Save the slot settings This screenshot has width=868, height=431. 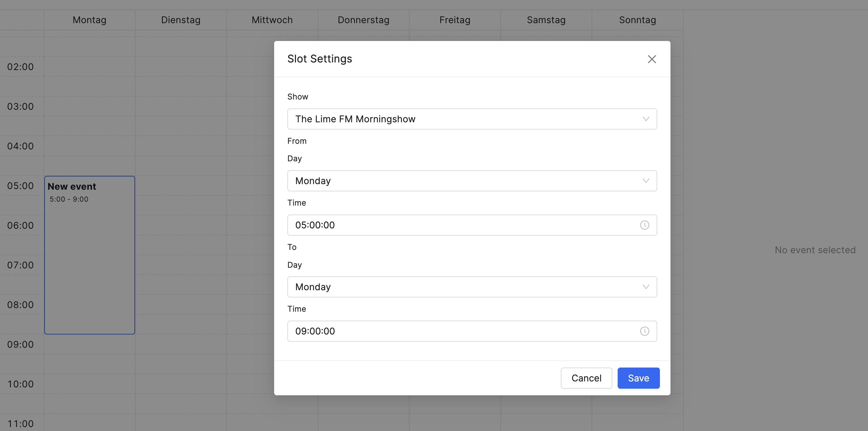tap(638, 378)
